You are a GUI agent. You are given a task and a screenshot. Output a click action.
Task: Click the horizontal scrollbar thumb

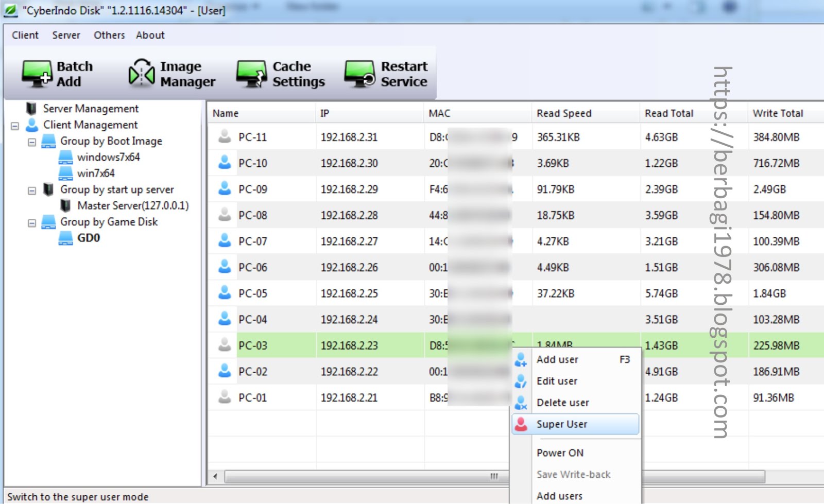pos(494,476)
